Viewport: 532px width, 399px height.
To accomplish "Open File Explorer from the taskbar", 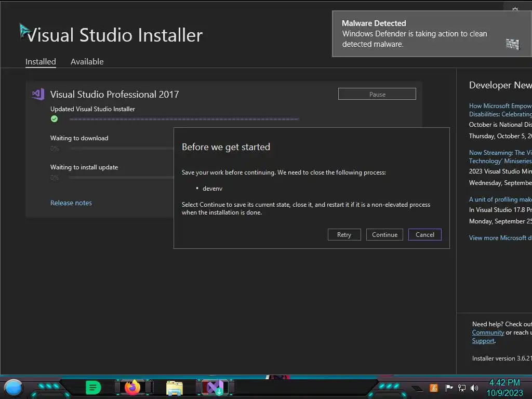I will tap(175, 388).
